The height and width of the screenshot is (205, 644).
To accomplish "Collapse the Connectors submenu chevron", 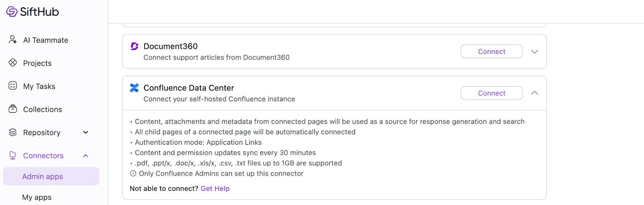I will tap(85, 156).
